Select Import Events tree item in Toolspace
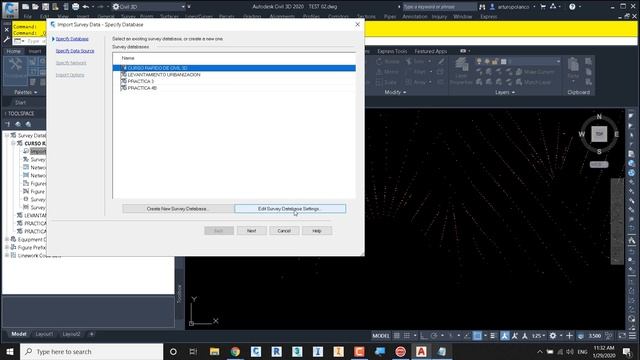The image size is (640, 360). (38, 151)
